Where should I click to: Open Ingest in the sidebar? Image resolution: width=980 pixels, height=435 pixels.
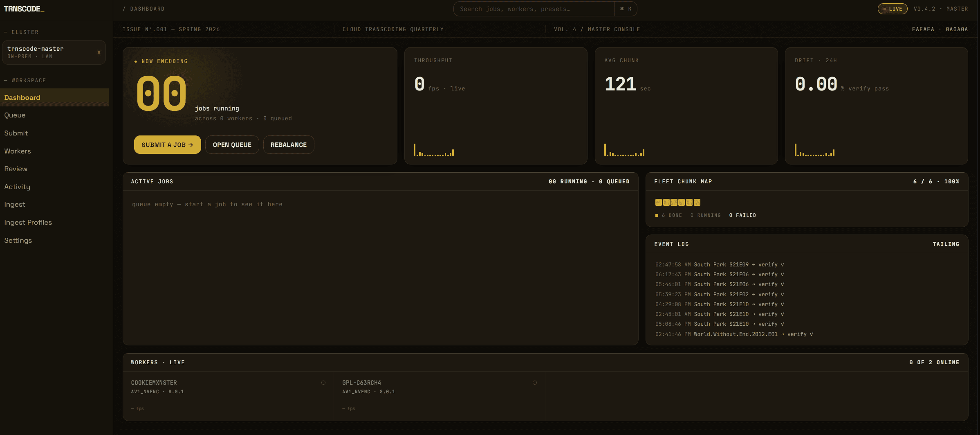pos(54,204)
